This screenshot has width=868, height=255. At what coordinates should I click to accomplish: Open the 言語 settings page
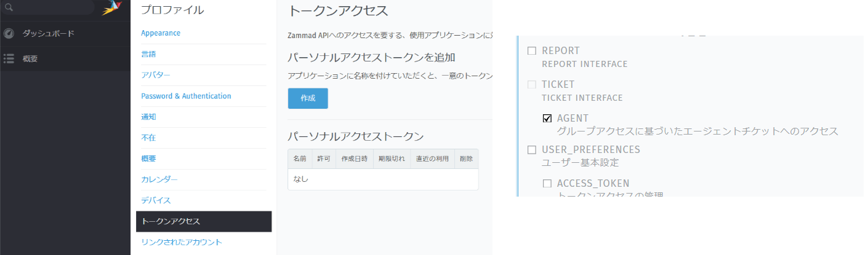click(x=148, y=54)
